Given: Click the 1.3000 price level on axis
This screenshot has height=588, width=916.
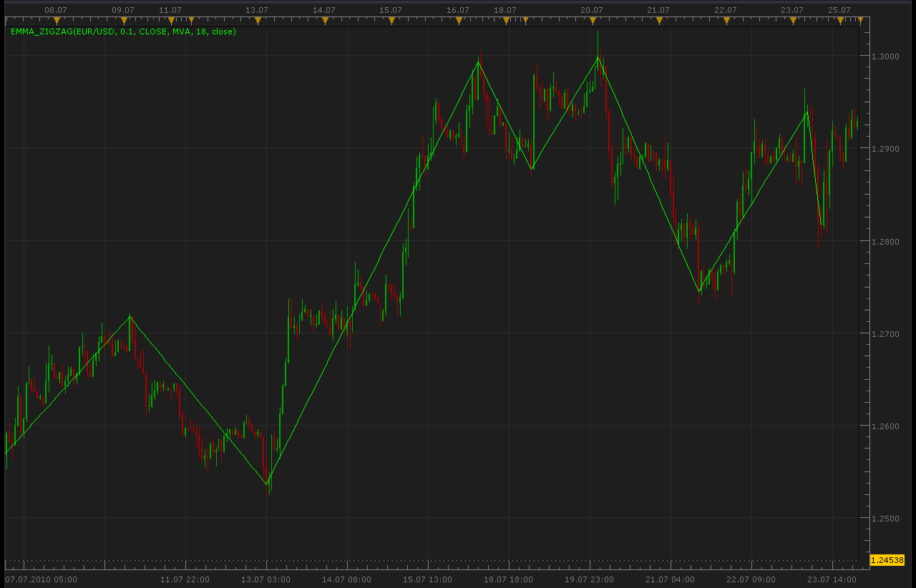Looking at the screenshot, I should (x=885, y=56).
